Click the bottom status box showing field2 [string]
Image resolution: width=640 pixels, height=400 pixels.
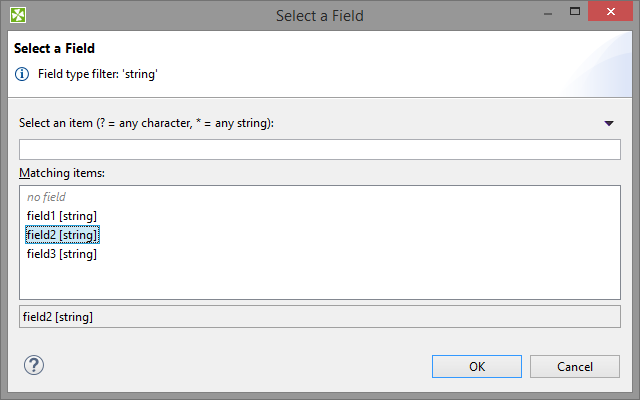pos(320,317)
